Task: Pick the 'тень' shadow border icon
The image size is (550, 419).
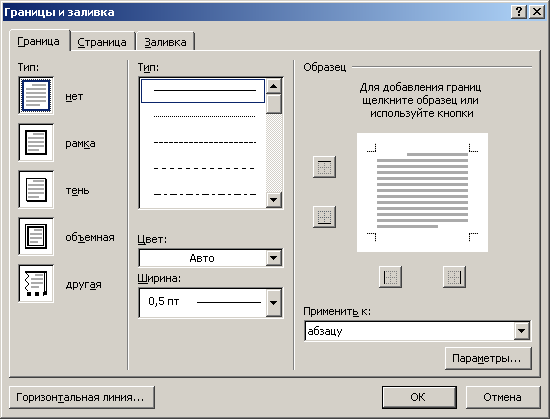Action: [x=36, y=189]
